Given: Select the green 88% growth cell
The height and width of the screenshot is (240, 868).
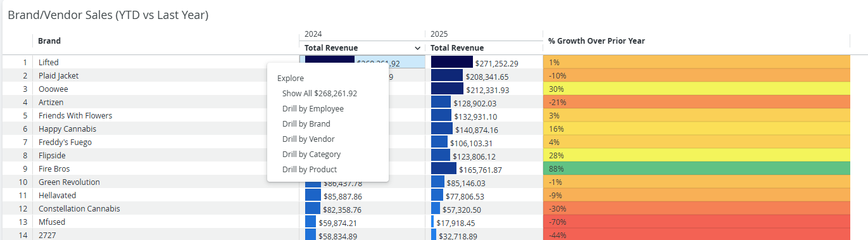Looking at the screenshot, I should (696, 168).
